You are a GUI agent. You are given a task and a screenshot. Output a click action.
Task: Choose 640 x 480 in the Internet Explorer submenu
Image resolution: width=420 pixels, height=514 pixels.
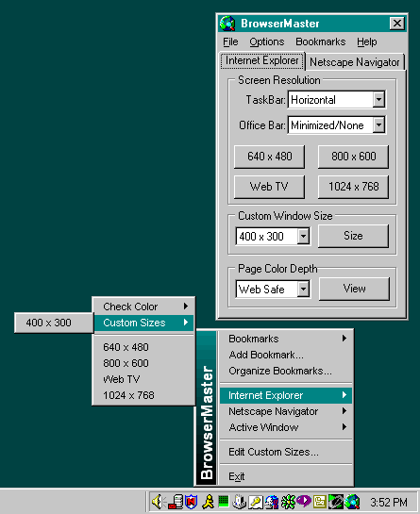[x=143, y=347]
